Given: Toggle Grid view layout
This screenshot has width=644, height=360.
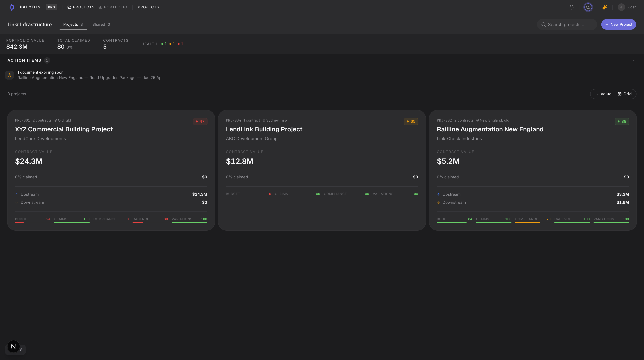Looking at the screenshot, I should point(625,94).
